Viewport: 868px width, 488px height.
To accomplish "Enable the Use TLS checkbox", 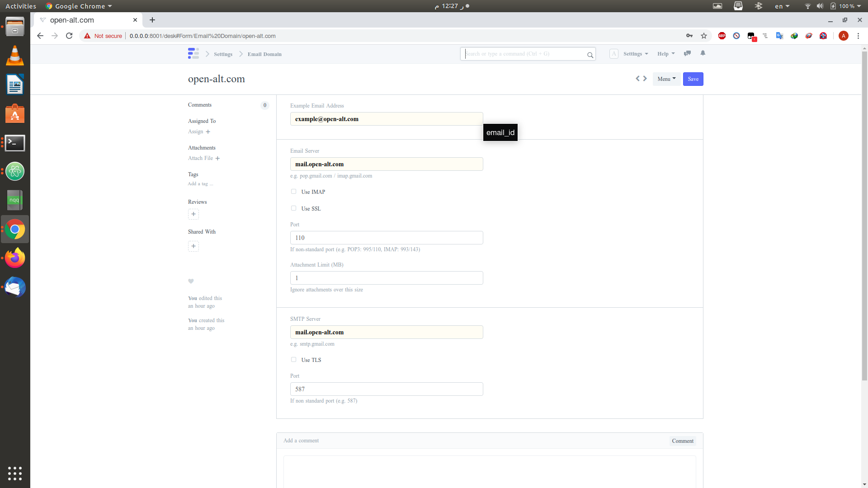I will pyautogui.click(x=293, y=360).
